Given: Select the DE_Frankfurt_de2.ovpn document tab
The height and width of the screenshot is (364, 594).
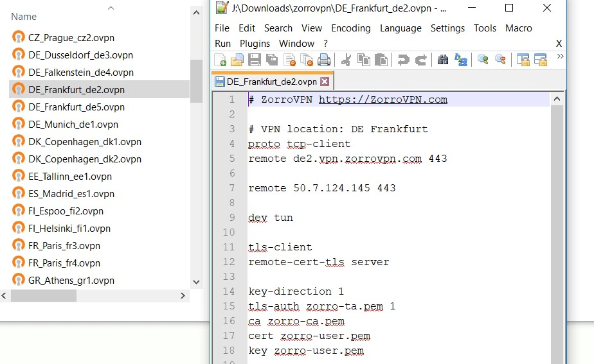Looking at the screenshot, I should point(272,82).
